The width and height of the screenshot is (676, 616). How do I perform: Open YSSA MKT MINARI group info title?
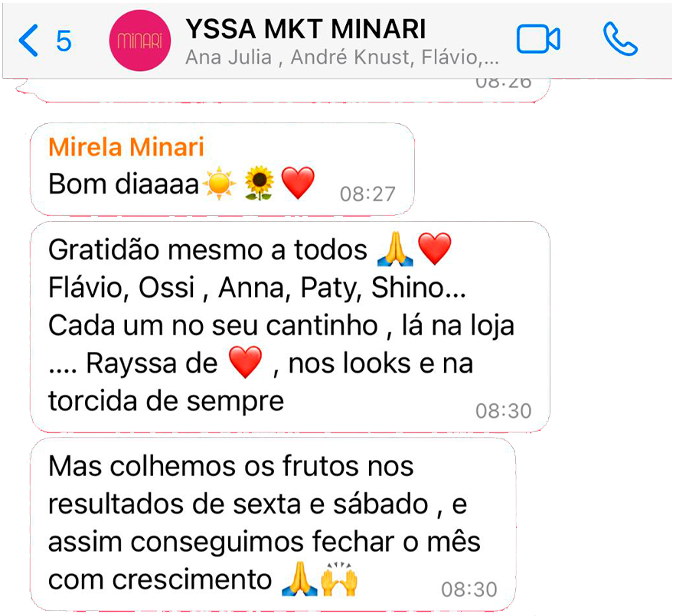(x=305, y=29)
